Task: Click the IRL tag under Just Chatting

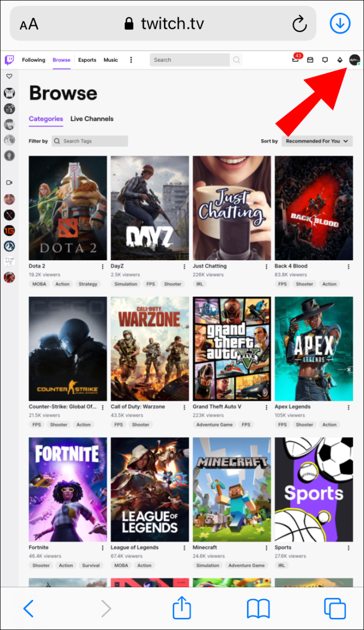Action: pos(200,284)
